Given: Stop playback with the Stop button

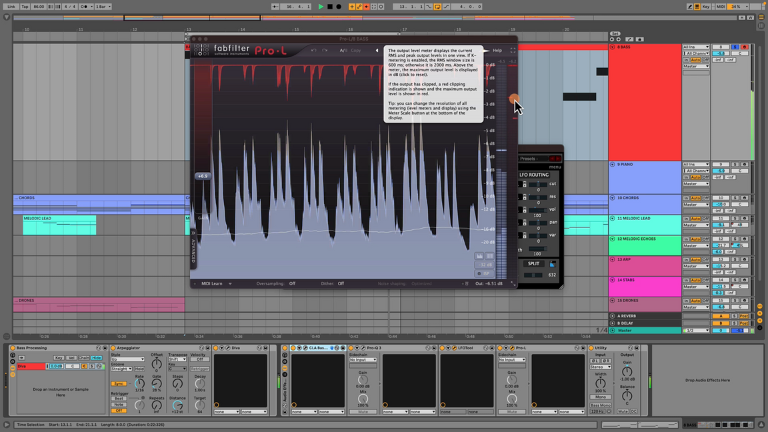Looking at the screenshot, I should click(x=330, y=7).
